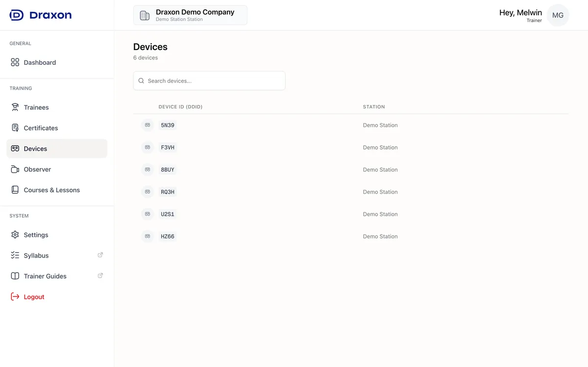This screenshot has height=367, width=588.
Task: Click the Settings gear icon
Action: 15,235
